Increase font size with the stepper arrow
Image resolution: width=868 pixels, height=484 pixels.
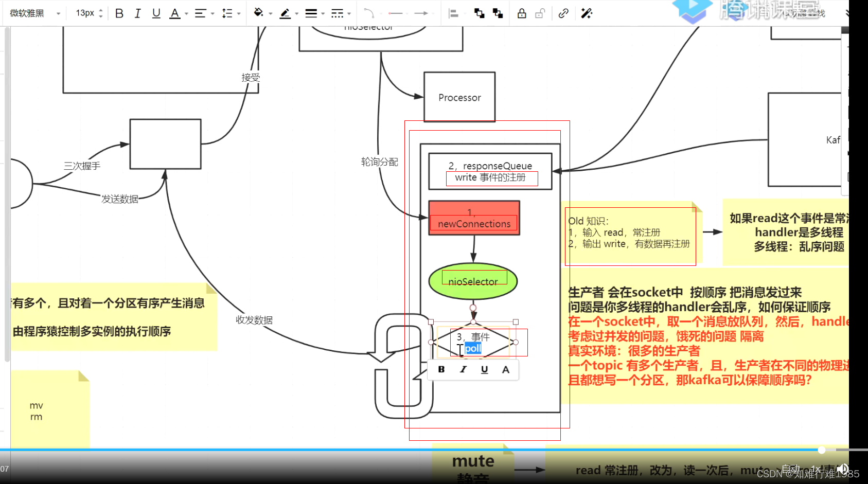coord(101,10)
